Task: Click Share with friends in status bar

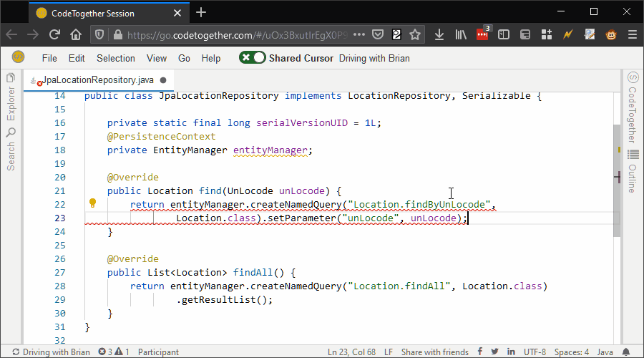Action: (434, 352)
